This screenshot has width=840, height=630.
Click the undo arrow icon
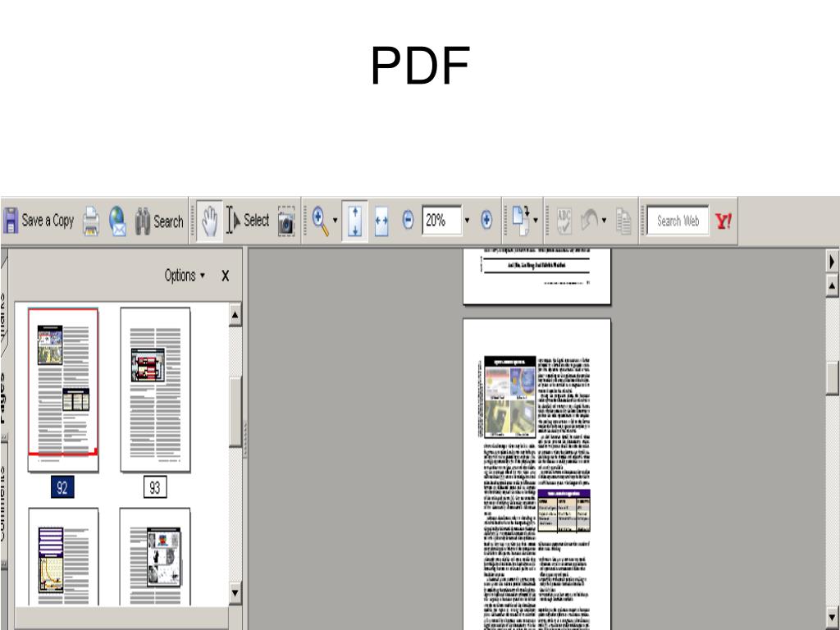click(x=590, y=221)
